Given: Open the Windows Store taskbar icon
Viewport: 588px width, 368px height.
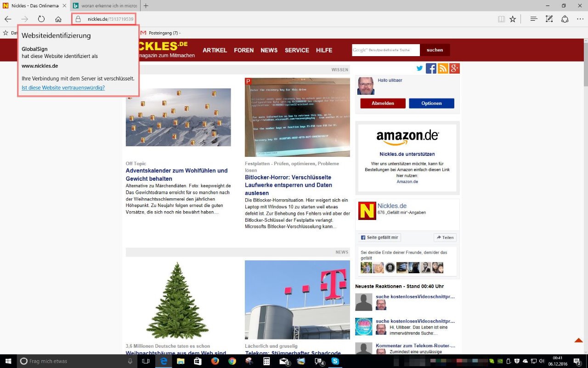Looking at the screenshot, I should [198, 361].
